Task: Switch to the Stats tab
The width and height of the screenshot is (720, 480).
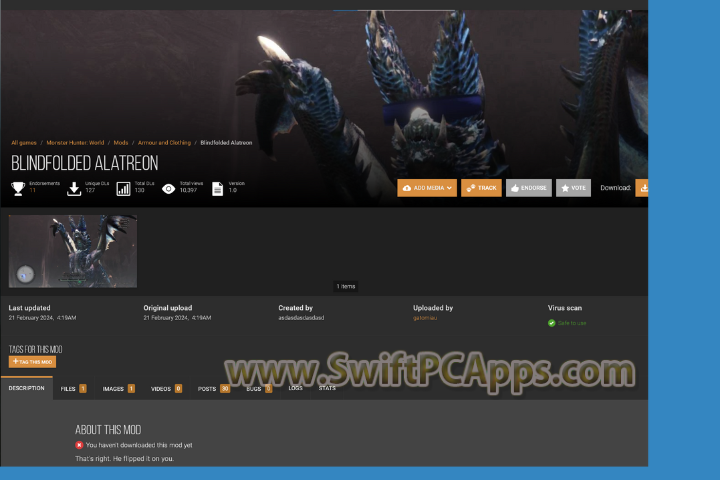Action: click(327, 388)
